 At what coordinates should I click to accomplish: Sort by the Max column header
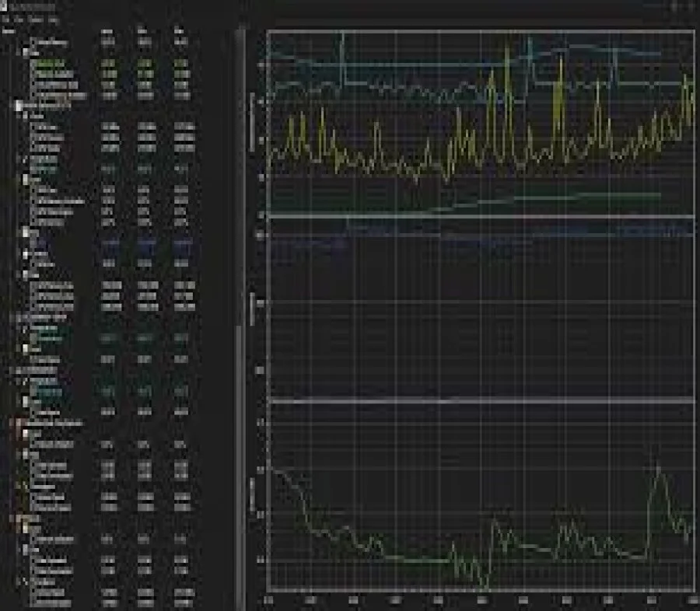point(179,31)
